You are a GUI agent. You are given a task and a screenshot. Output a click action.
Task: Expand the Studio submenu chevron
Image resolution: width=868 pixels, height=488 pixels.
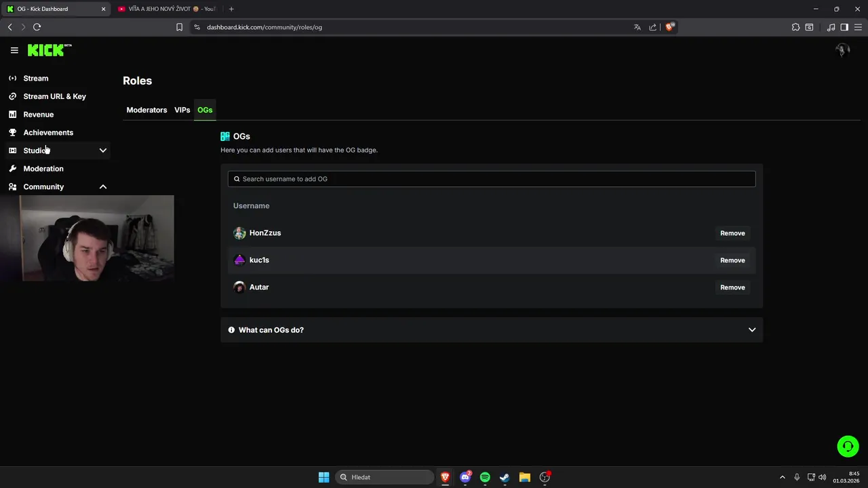[x=103, y=150]
